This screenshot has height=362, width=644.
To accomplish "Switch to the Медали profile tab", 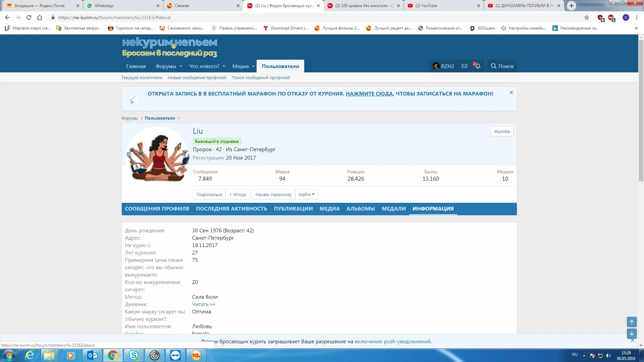I will pos(393,208).
